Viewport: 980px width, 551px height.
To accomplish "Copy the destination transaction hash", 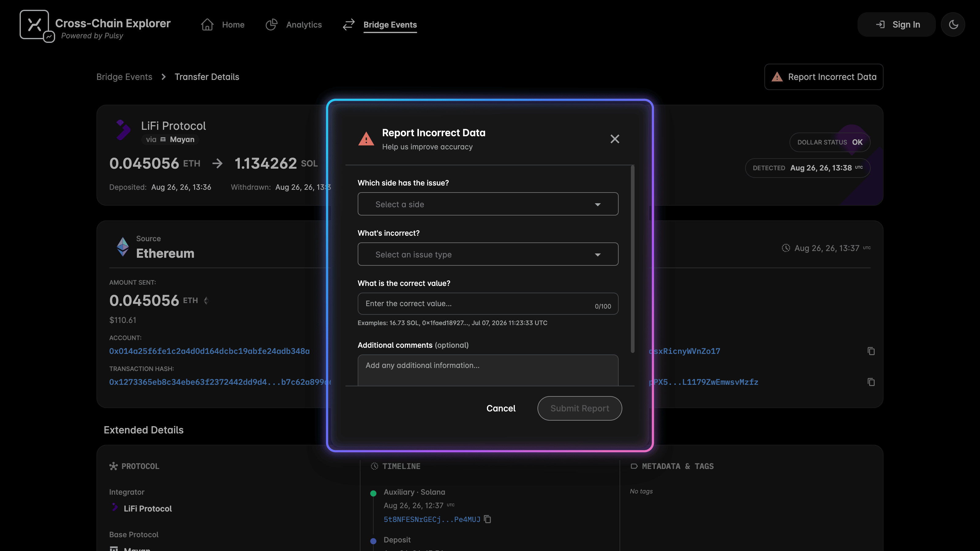I will (871, 382).
